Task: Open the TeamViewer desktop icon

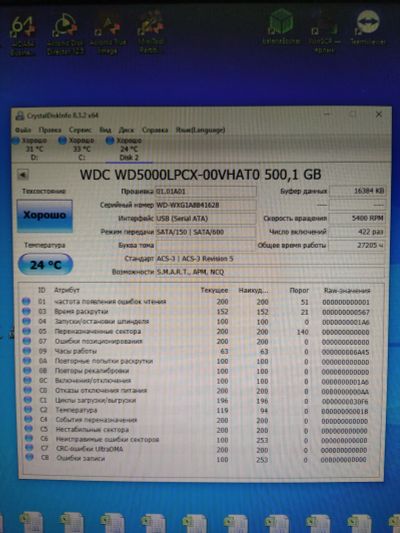Action: pyautogui.click(x=368, y=27)
